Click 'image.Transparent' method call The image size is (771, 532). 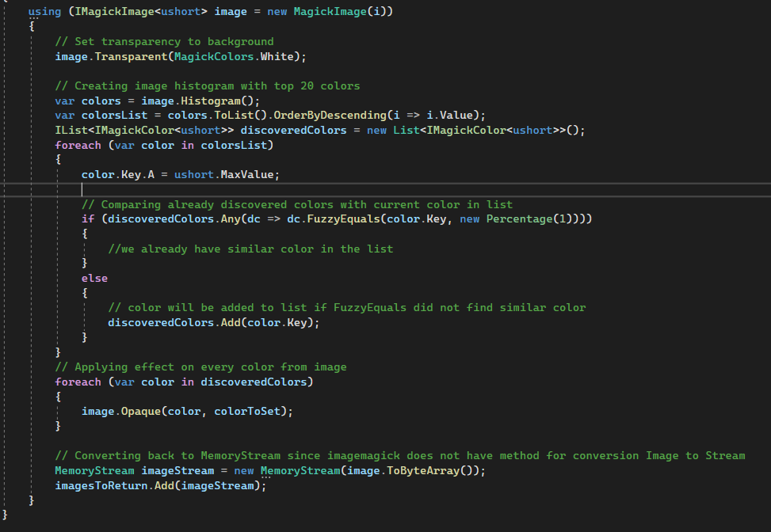coord(111,56)
